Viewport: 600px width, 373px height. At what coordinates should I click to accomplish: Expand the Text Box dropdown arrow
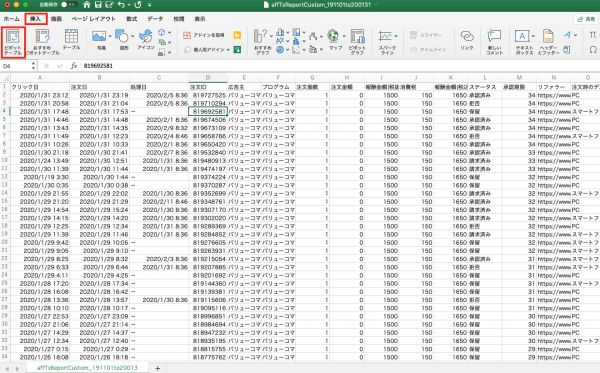tap(533, 36)
